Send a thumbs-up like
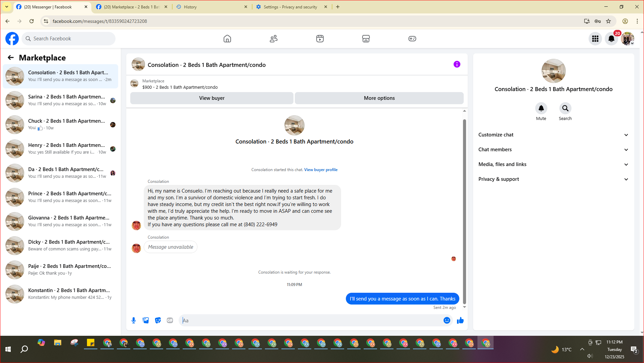Viewport: 644px width, 363px height. click(x=460, y=320)
